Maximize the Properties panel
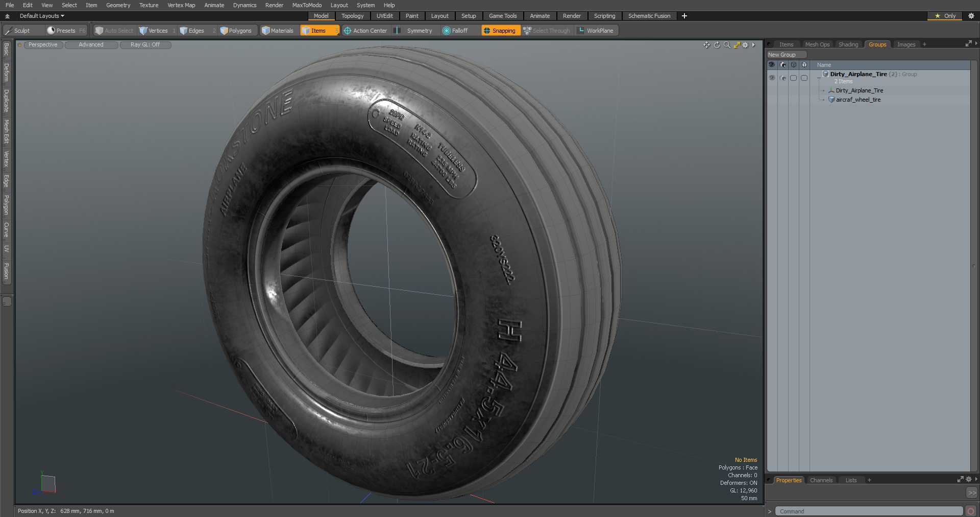 (x=960, y=480)
